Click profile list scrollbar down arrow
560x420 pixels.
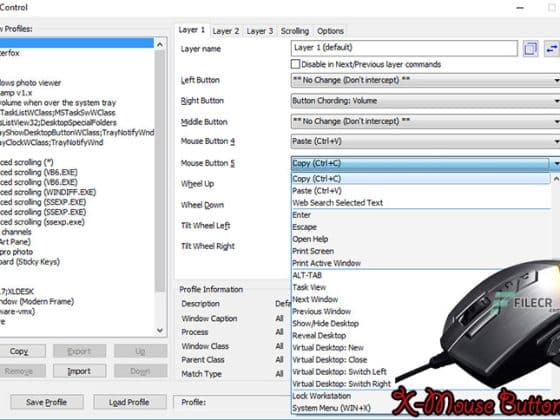tap(160, 330)
